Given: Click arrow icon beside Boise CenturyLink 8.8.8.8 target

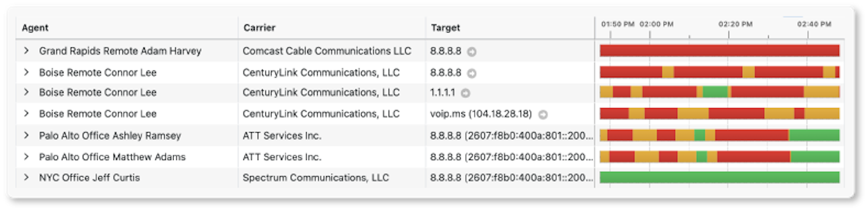Looking at the screenshot, I should point(471,73).
